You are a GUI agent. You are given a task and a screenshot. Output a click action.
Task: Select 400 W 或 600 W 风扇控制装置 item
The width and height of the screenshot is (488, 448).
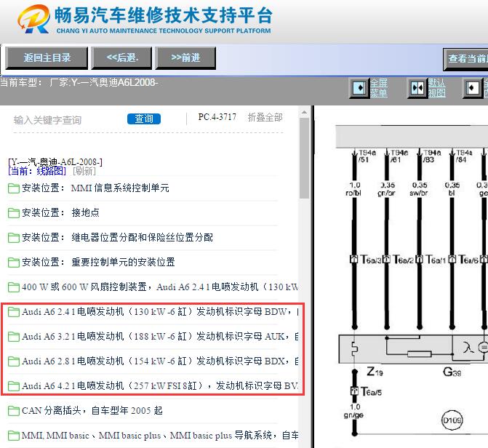click(160, 287)
